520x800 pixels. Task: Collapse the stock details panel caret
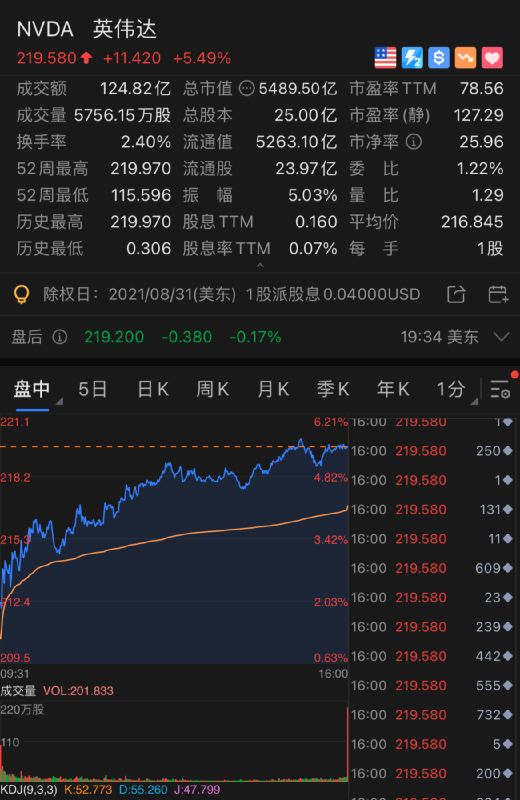click(260, 265)
